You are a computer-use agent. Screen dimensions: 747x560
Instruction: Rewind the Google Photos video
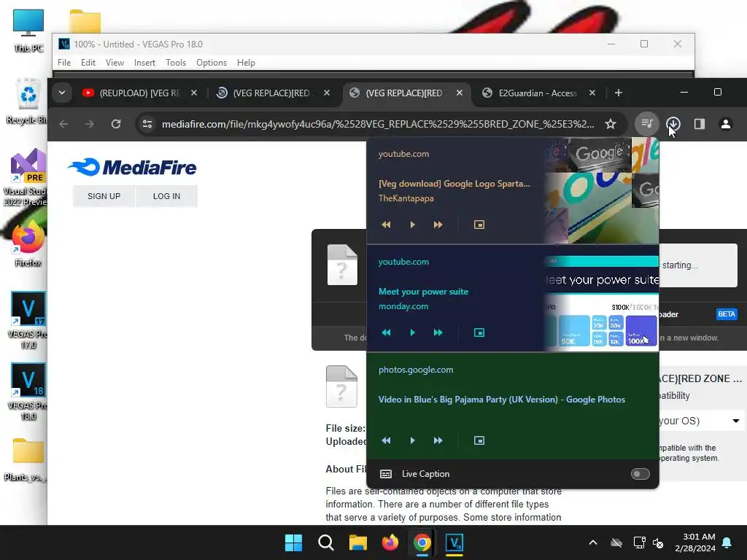click(386, 440)
